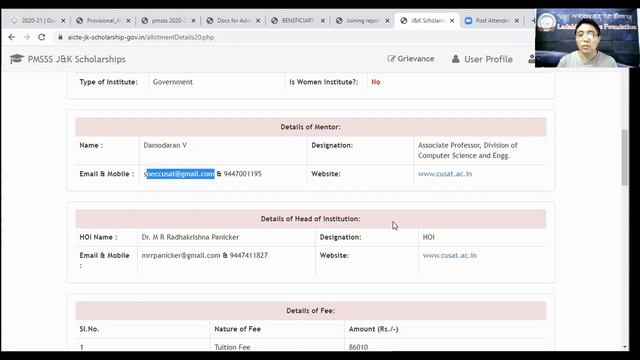Click the Associate Professor designation text
The width and height of the screenshot is (640, 360).
[x=468, y=150]
